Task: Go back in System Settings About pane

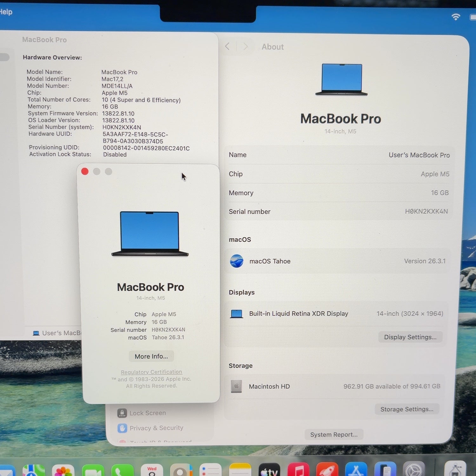Action: point(227,47)
